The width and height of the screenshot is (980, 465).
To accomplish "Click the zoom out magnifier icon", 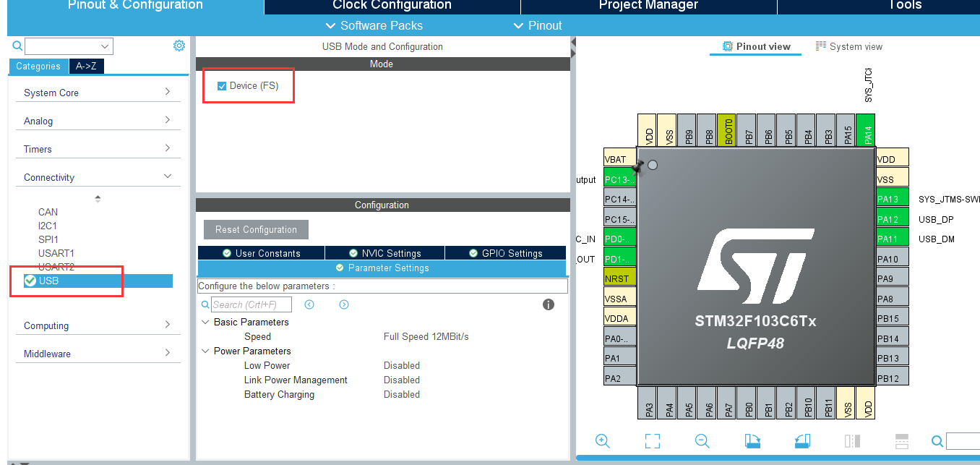I will click(702, 440).
